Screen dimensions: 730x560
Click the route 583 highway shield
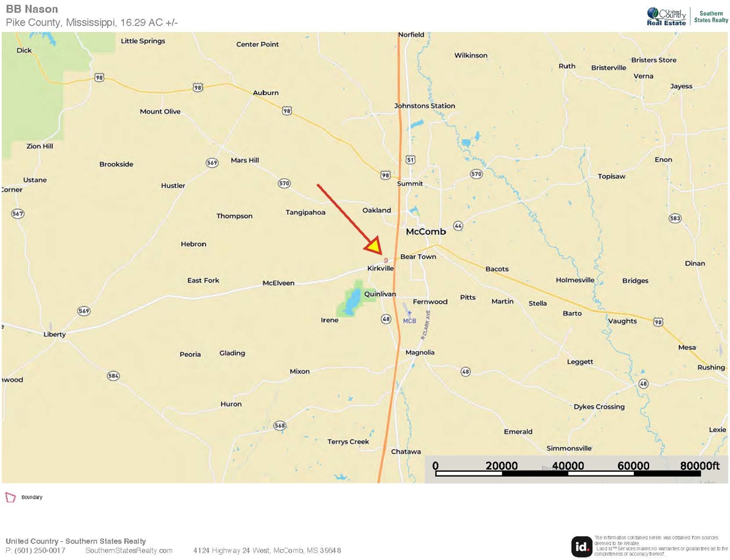click(x=674, y=218)
